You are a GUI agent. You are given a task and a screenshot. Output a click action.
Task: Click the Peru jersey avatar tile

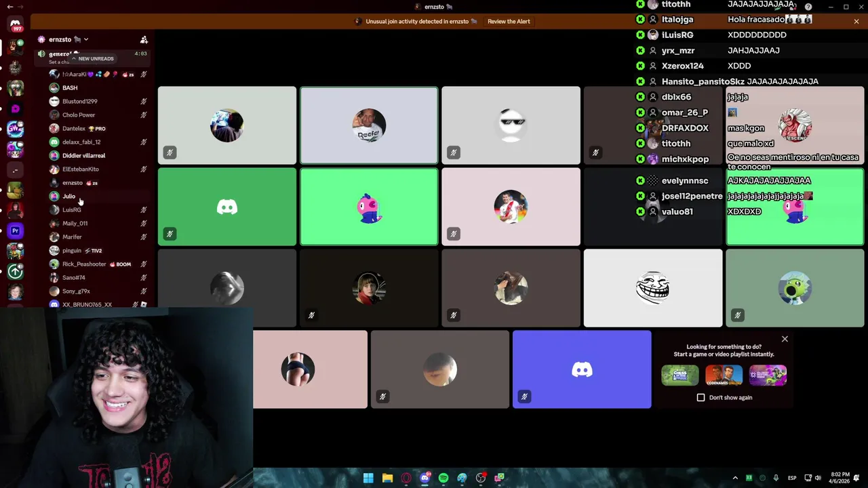click(x=511, y=207)
